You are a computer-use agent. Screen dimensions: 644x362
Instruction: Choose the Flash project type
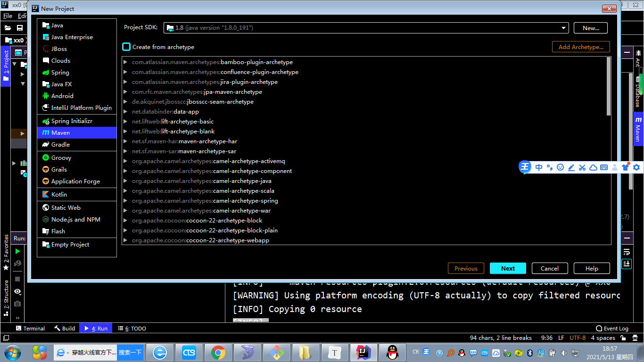pyautogui.click(x=76, y=231)
